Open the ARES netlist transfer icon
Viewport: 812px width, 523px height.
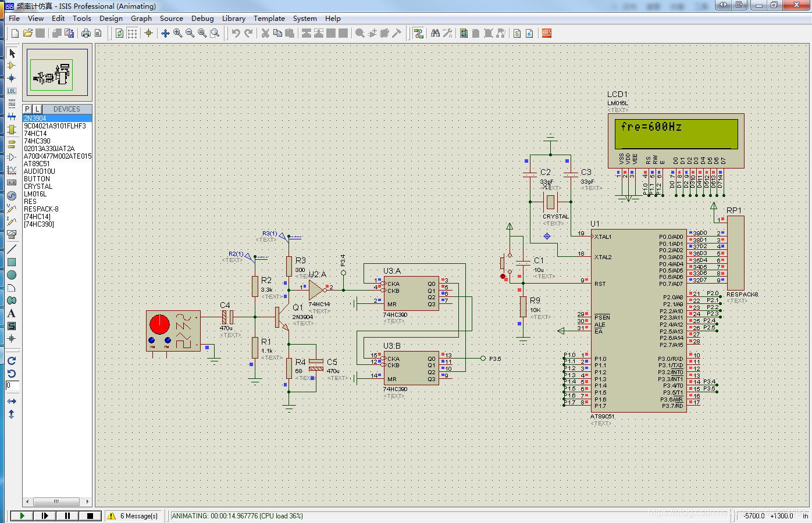point(546,33)
